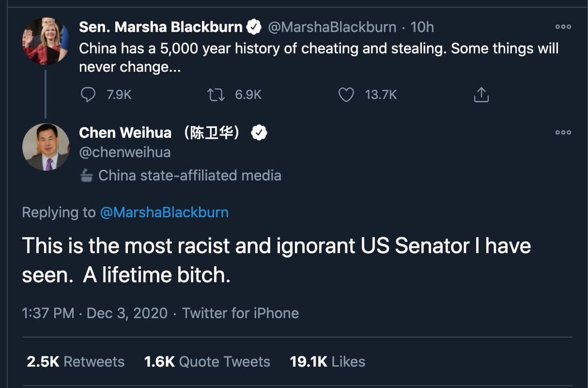
Task: Click the state-affiliated media podium icon
Action: pos(87,176)
